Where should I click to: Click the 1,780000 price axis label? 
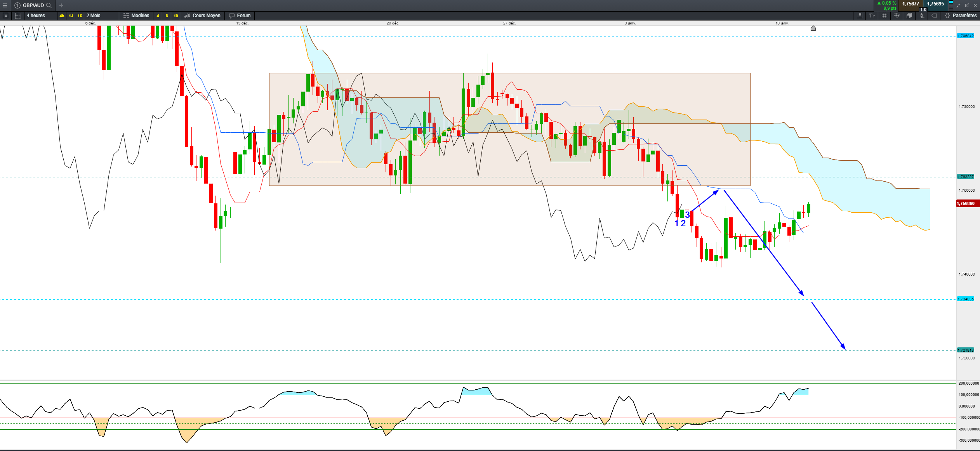[x=966, y=106]
